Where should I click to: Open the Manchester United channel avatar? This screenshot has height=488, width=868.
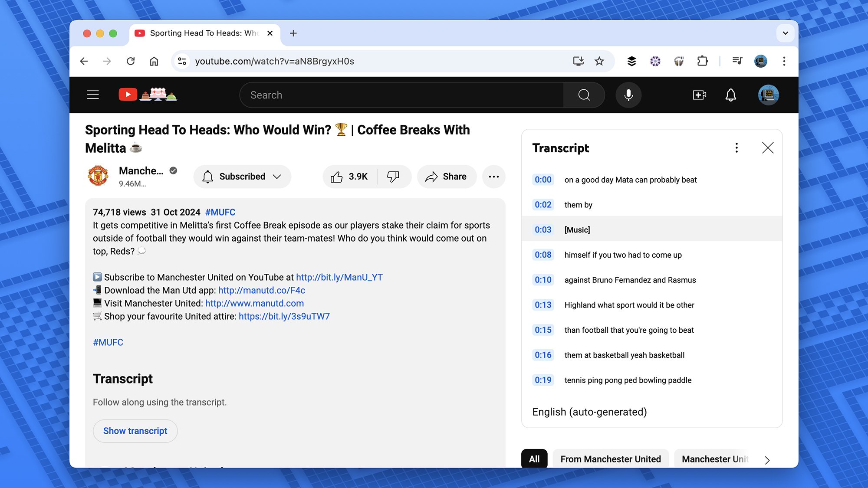[x=98, y=176]
